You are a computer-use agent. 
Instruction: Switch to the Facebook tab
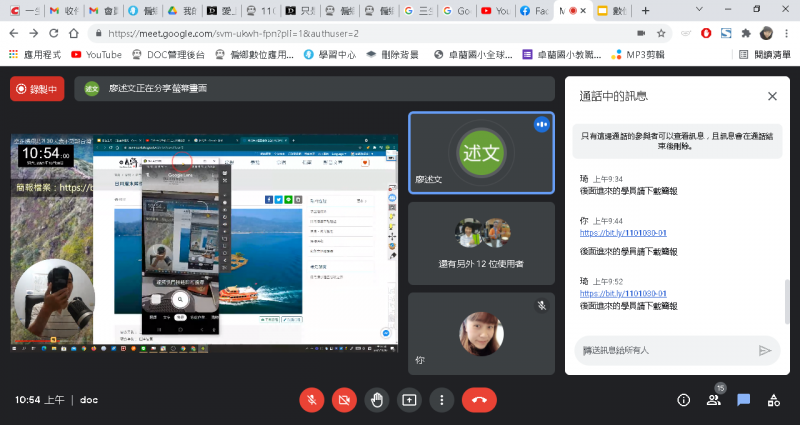[x=534, y=10]
